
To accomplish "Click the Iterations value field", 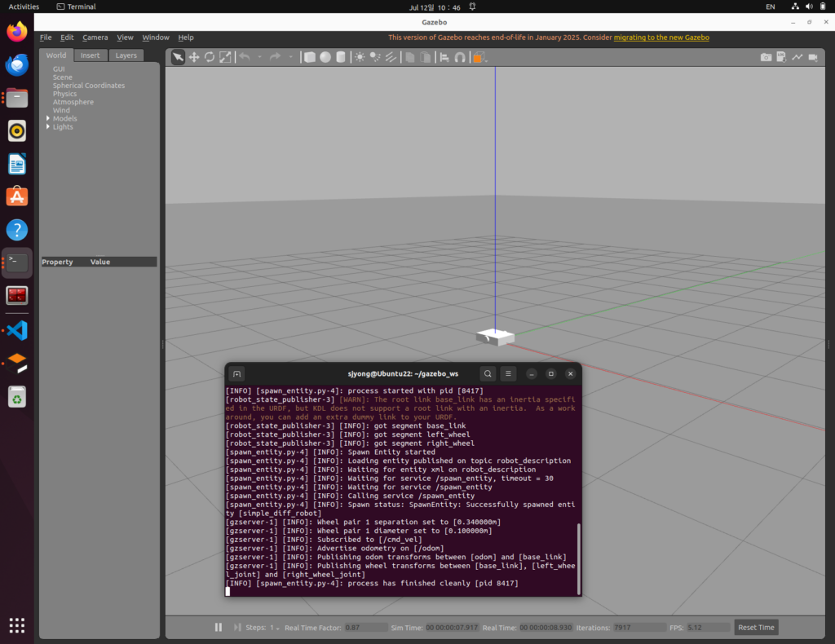I will (x=639, y=628).
